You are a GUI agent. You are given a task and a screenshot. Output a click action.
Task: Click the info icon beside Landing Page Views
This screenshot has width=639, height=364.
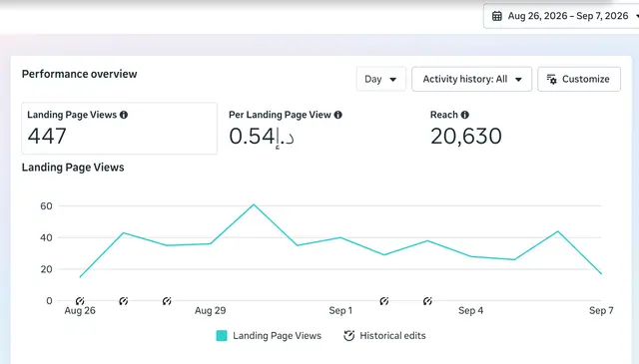124,115
